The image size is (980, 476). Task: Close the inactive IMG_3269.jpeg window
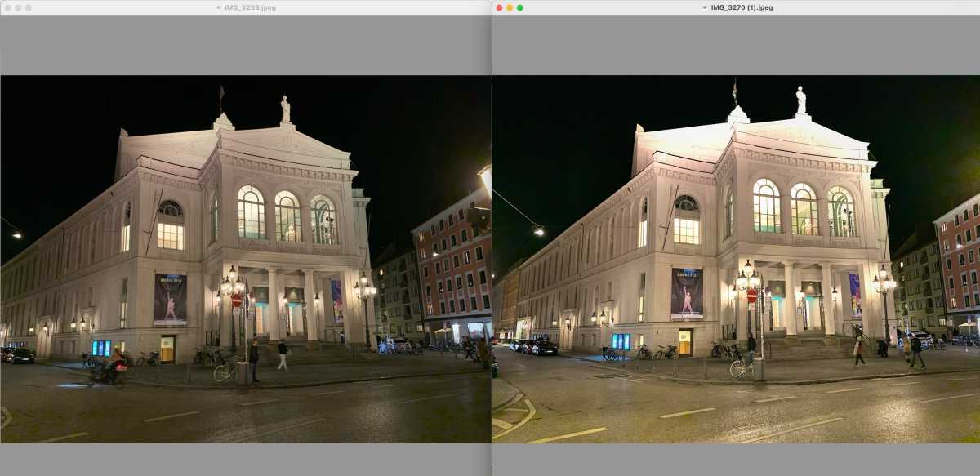tap(7, 7)
